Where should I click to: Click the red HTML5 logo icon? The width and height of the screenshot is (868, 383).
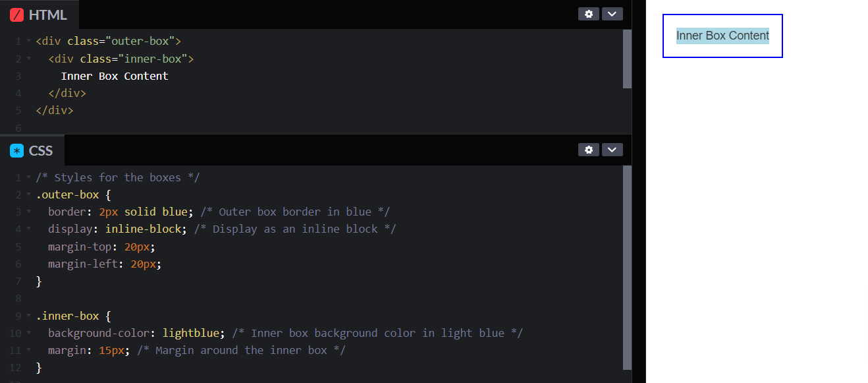coord(16,14)
